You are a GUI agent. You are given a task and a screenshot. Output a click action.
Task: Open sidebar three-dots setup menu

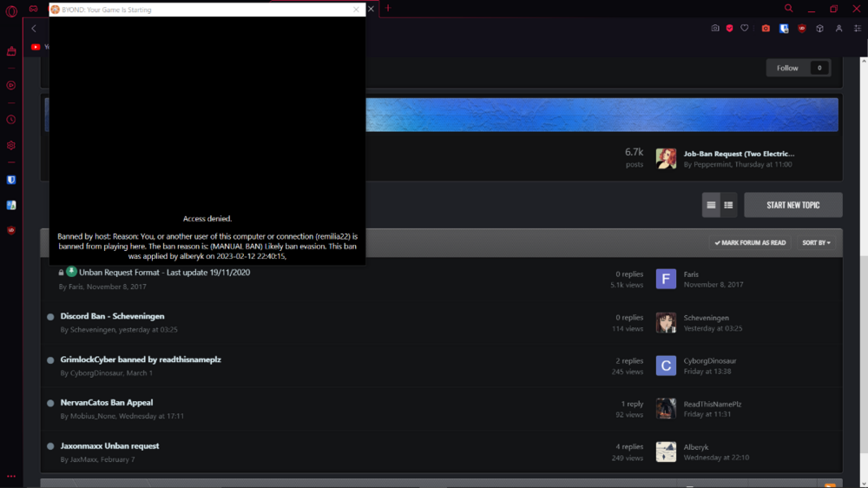click(x=11, y=476)
